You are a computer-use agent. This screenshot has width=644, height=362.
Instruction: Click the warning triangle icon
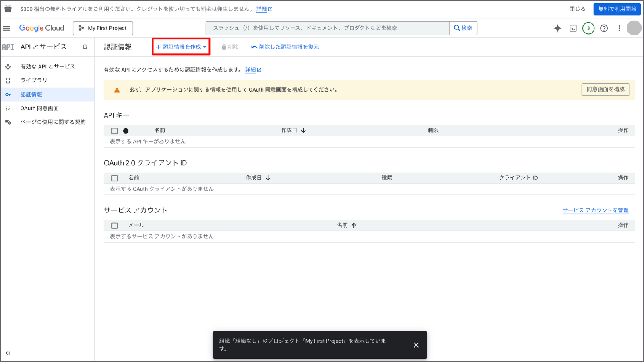[x=117, y=90]
